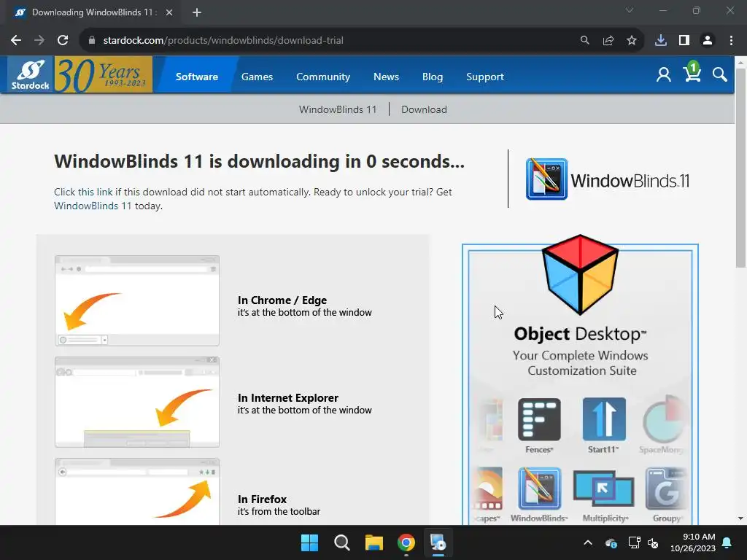This screenshot has height=560, width=747.
Task: Click the WindowBlinds icon in Object Desktop
Action: (539, 489)
